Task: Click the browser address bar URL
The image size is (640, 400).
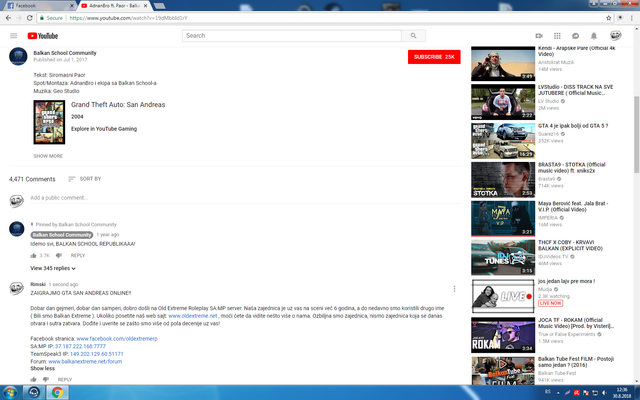Action: point(128,18)
